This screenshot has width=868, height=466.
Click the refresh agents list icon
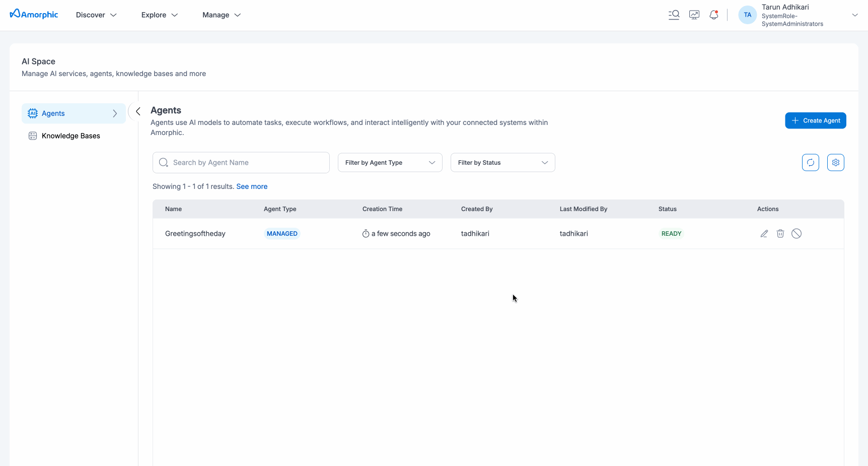tap(810, 163)
